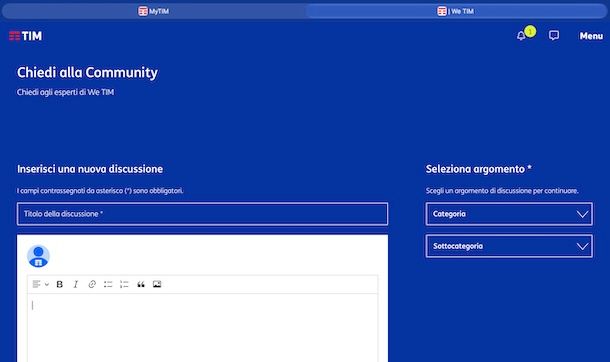
Task: Open the text alignment dropdown in the editor
Action: pyautogui.click(x=40, y=284)
